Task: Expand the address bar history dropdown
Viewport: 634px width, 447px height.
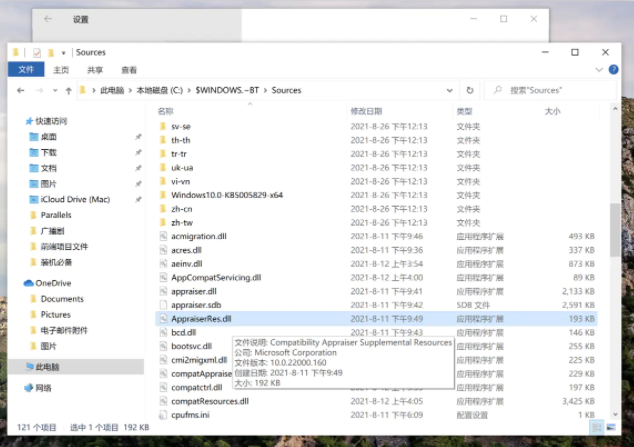Action: [449, 91]
